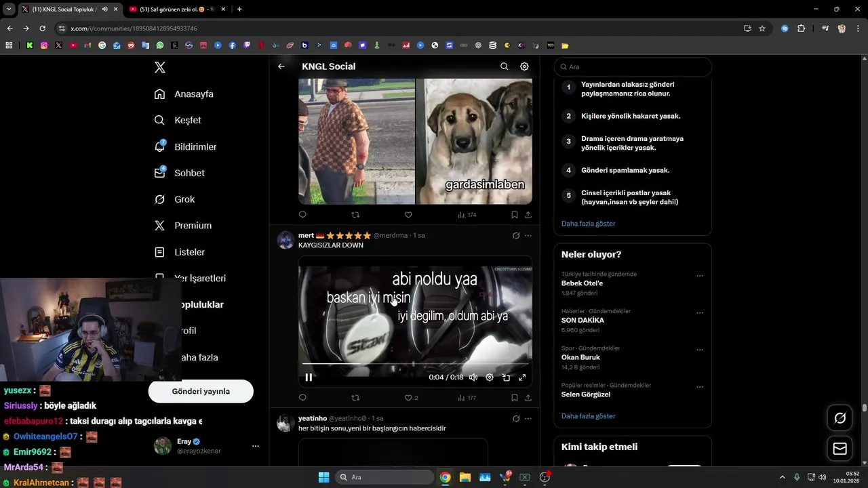Reply to the gardasimlaben dog post
Screen dimensions: 868x488
point(302,215)
